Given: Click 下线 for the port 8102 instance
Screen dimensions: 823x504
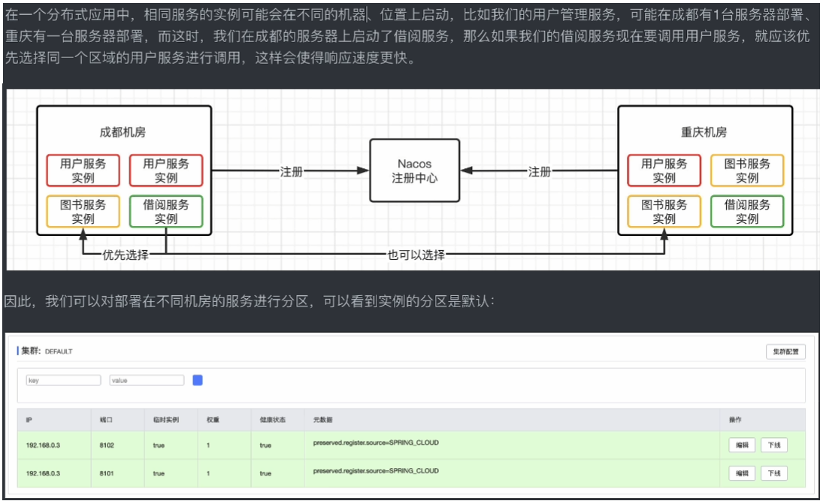Looking at the screenshot, I should [x=774, y=445].
